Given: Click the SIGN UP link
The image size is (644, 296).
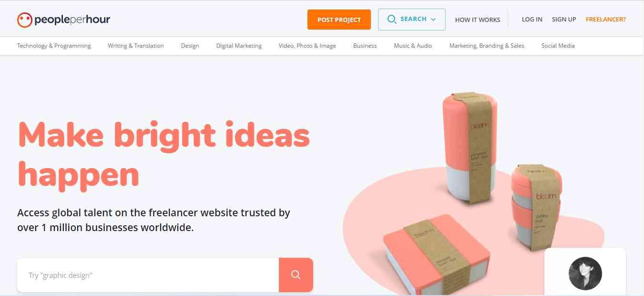Looking at the screenshot, I should [x=564, y=20].
